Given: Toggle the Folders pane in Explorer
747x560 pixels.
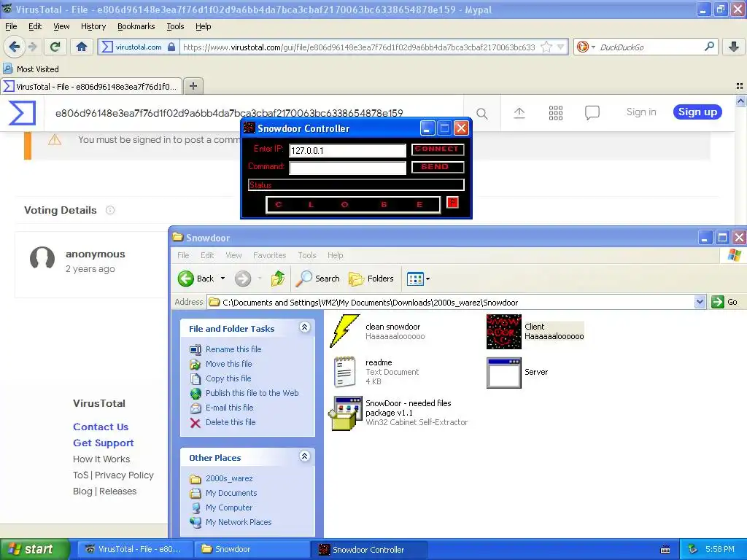Looking at the screenshot, I should point(371,279).
